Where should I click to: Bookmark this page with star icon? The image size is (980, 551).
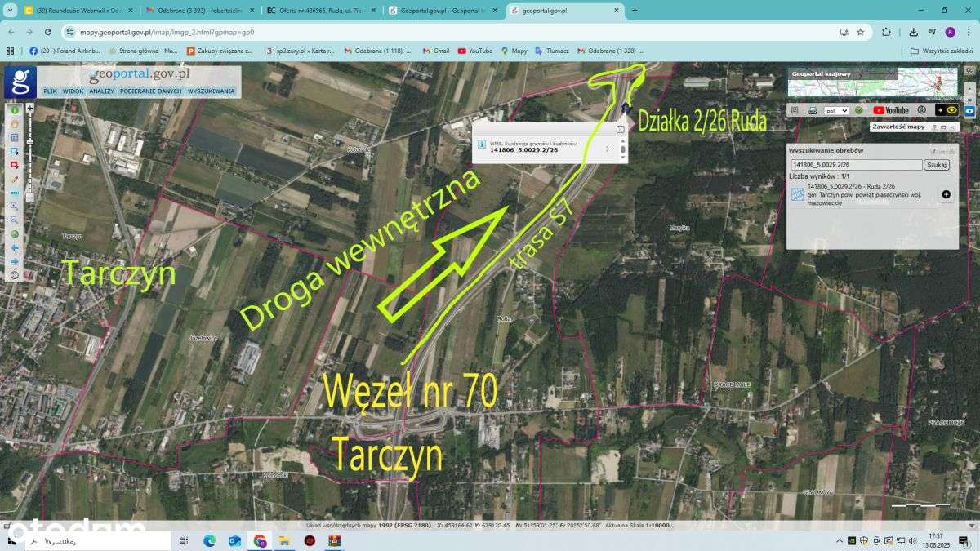coord(861,32)
